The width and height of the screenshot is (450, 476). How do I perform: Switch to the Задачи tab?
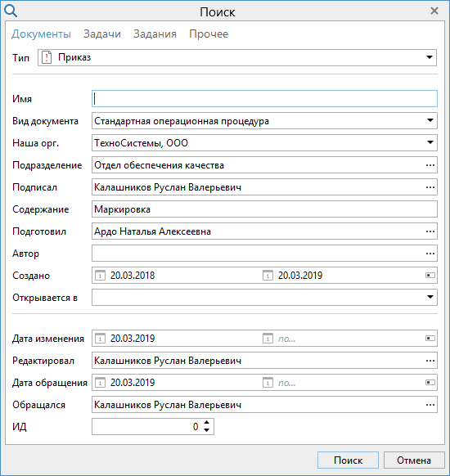(x=102, y=34)
